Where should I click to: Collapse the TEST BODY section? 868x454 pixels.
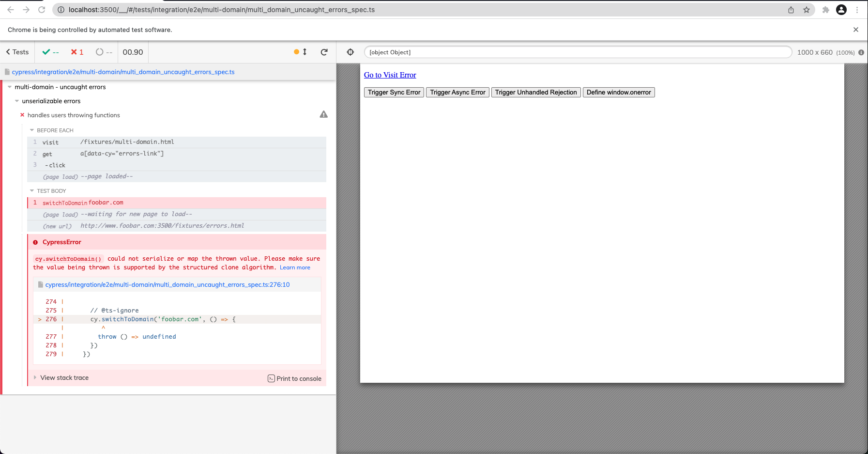[x=51, y=191]
